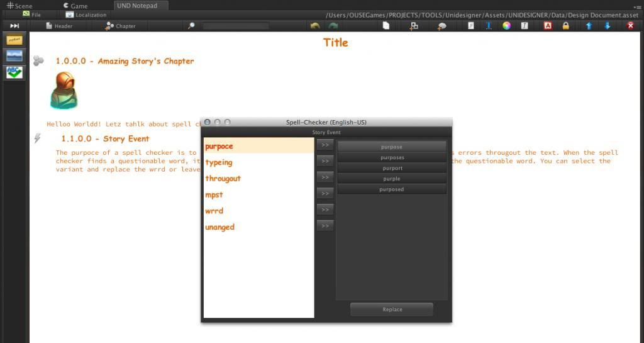This screenshot has height=343, width=644.
Task: Select the landscape image icon in the sidebar
Action: click(14, 56)
